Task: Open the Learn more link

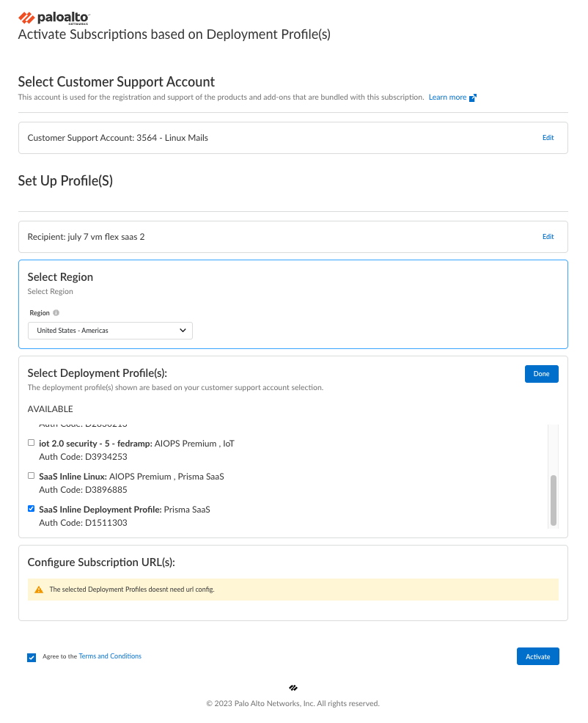Action: 447,98
